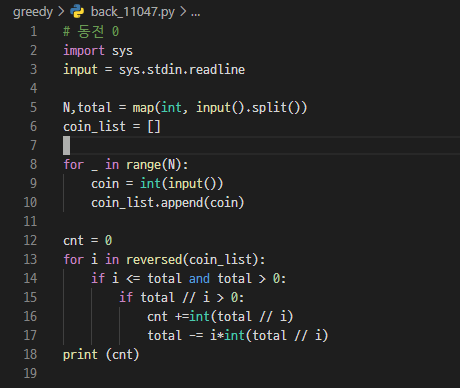Click 'reversed(coin_list):' on line 13
460x388 pixels.
pyautogui.click(x=196, y=260)
